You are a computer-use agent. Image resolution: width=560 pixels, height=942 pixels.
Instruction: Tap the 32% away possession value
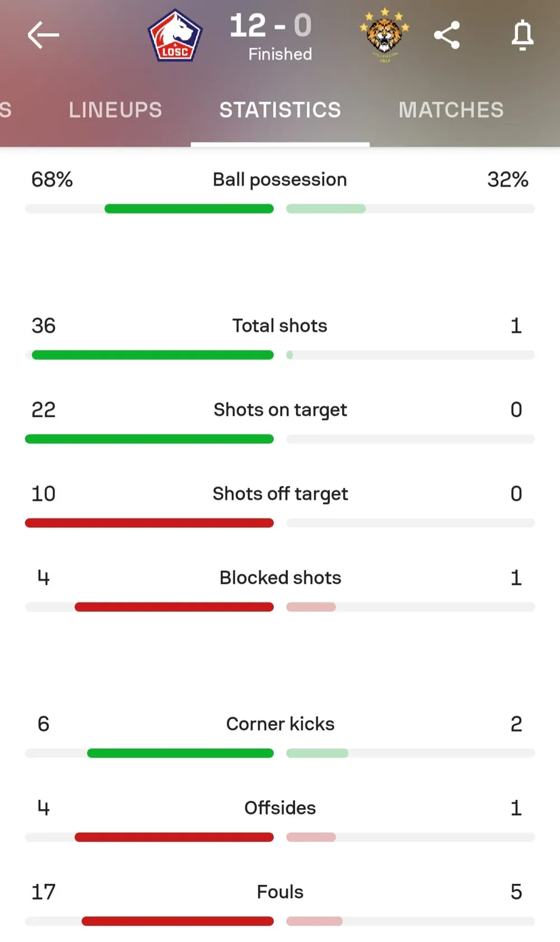[x=507, y=180]
